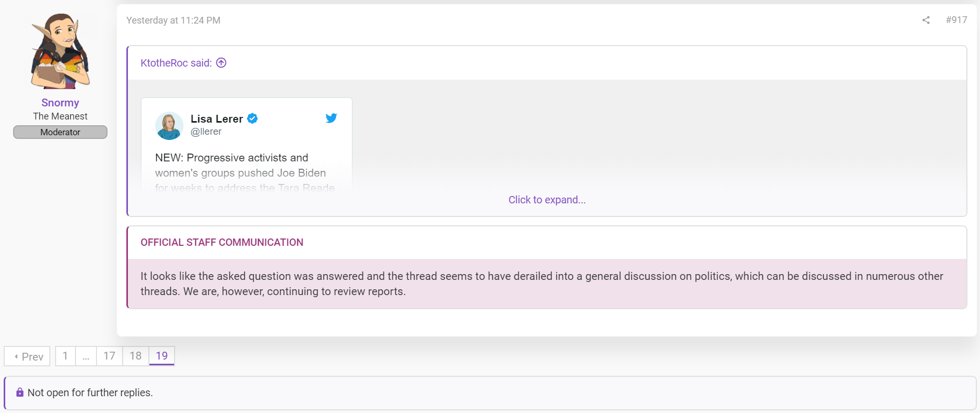Click Lisa Lerer's verified badge
This screenshot has height=413, width=980.
pos(252,118)
